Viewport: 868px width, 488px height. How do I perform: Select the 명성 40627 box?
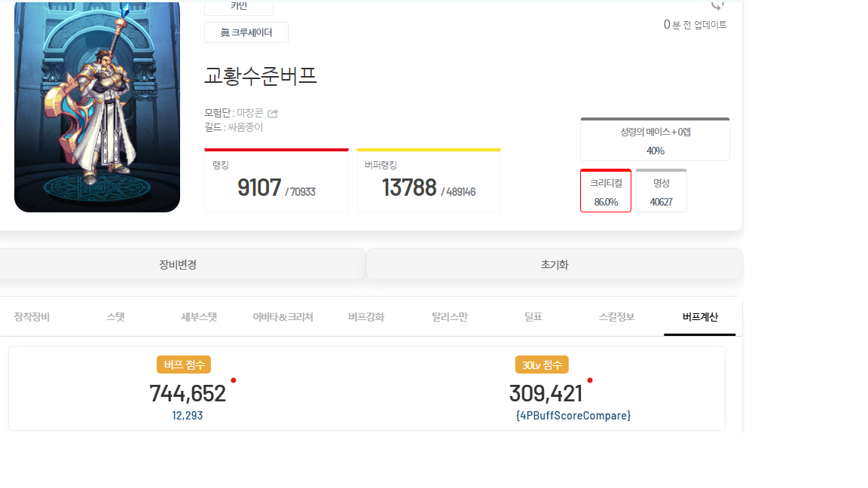[661, 191]
